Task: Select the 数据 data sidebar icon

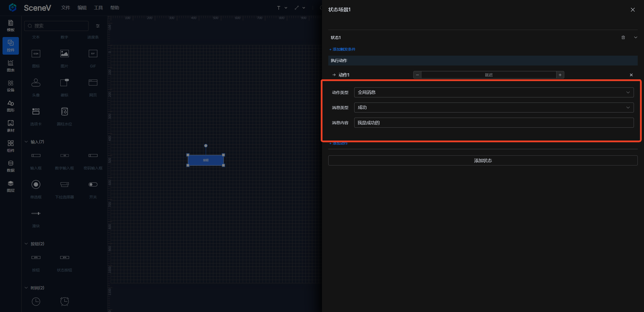Action: click(11, 166)
